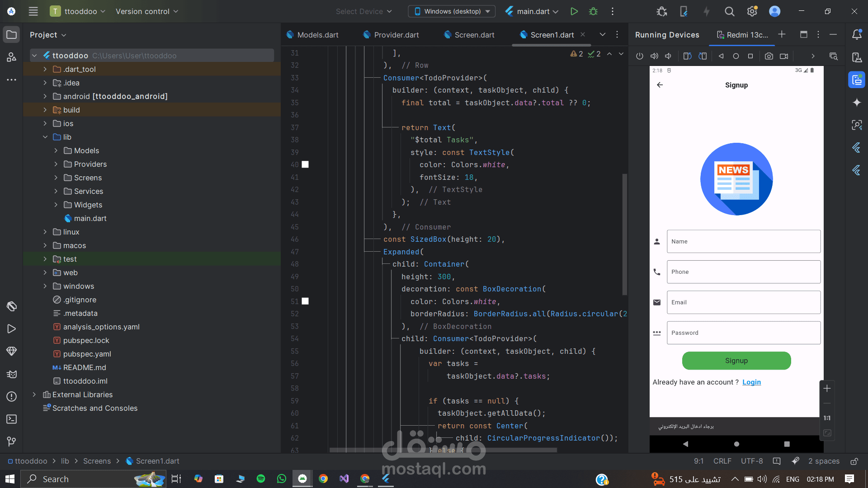Open the Gemini assistant star icon
This screenshot has height=488, width=868.
857,102
